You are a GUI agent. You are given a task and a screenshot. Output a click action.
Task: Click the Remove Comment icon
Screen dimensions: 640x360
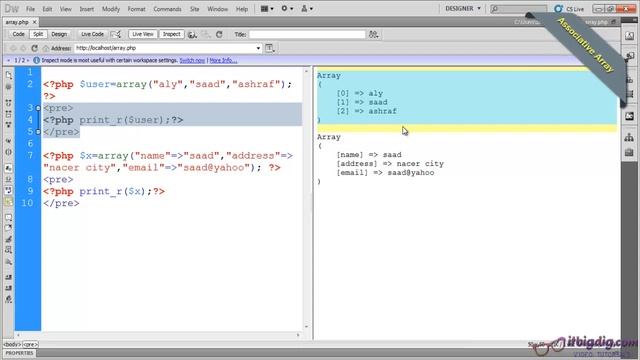click(x=9, y=228)
